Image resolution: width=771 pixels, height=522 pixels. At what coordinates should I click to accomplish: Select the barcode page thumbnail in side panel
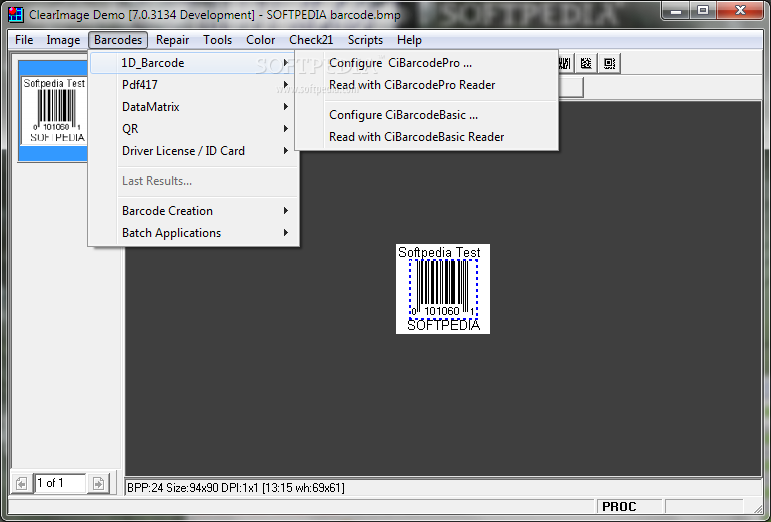[54, 111]
